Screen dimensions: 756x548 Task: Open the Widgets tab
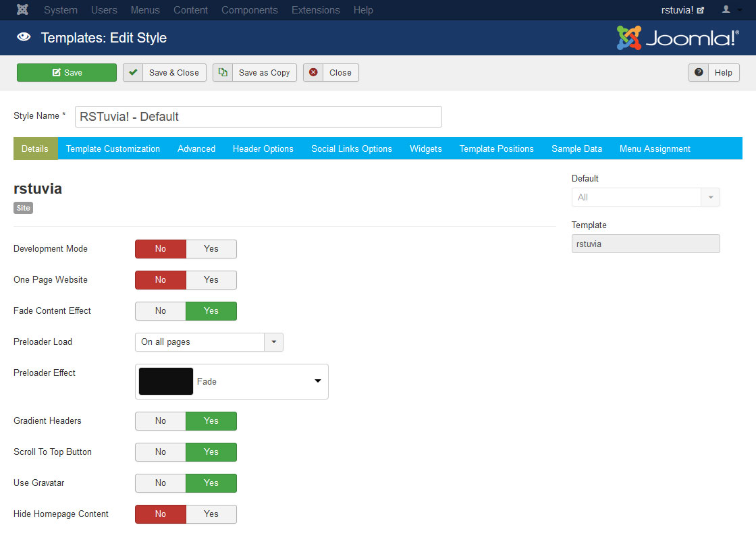[426, 148]
